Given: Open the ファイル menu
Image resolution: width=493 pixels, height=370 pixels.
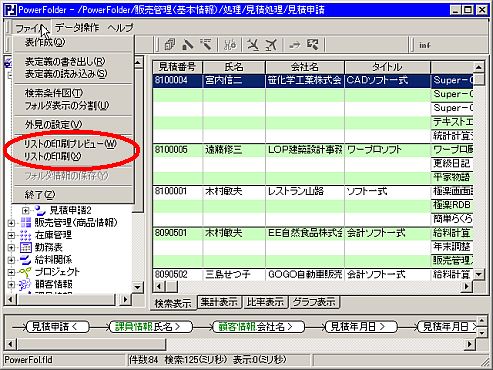Looking at the screenshot, I should (x=32, y=28).
